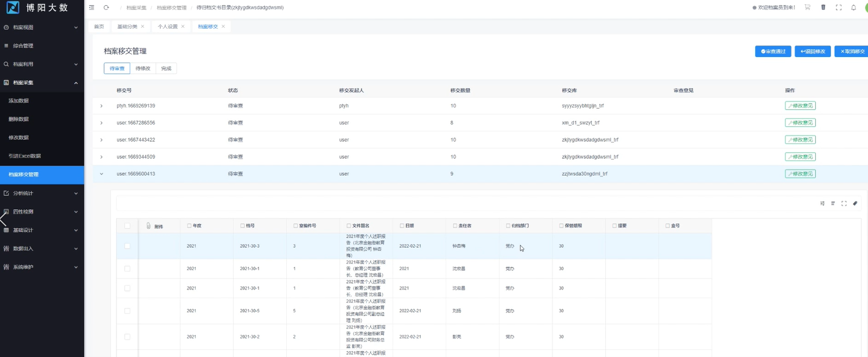
Task: Toggle fullscreen icon in top header
Action: 838,8
